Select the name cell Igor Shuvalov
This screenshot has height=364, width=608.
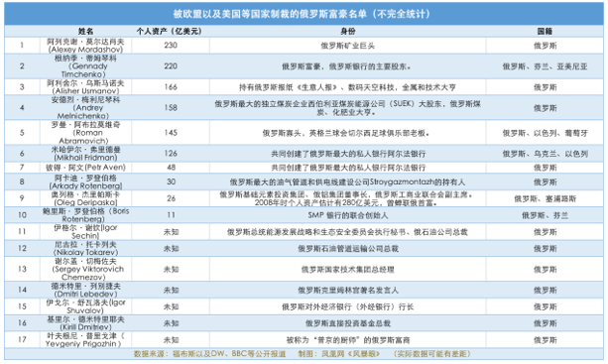(85, 306)
